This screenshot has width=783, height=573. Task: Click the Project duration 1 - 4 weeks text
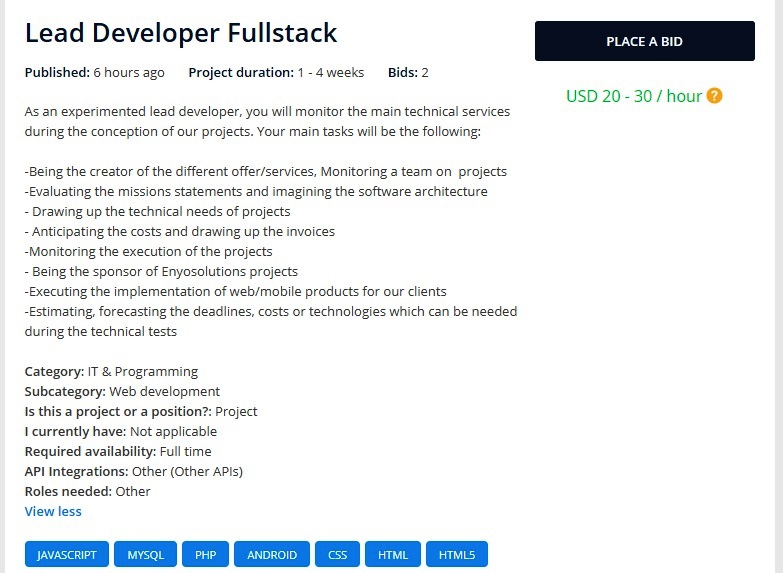click(x=276, y=72)
